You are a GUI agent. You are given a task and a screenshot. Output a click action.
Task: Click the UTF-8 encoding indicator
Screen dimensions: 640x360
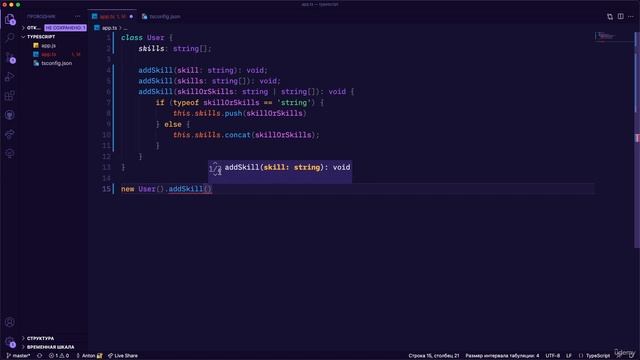point(553,356)
